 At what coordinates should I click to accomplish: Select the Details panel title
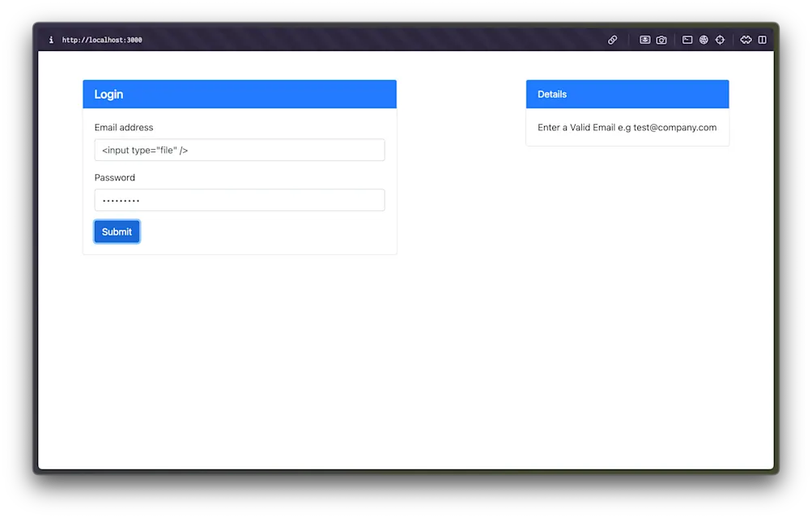[551, 94]
